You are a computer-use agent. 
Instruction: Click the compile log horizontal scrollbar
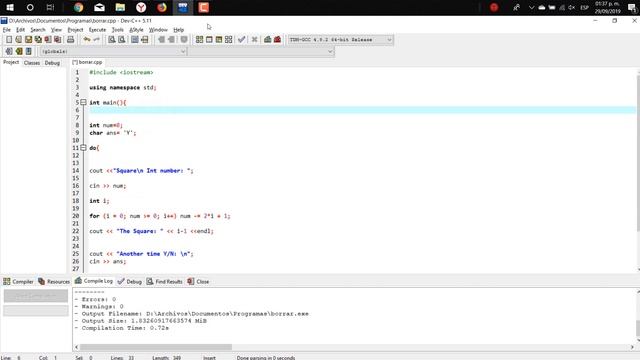point(156,347)
